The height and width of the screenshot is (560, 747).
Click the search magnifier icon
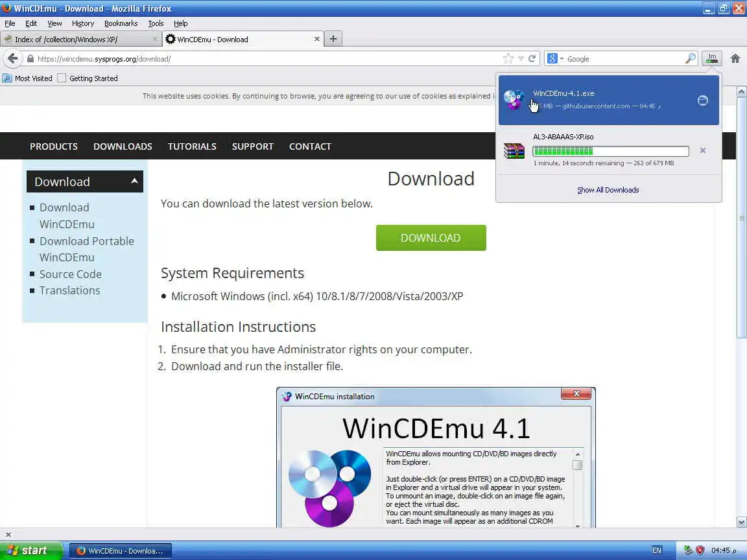[x=691, y=58]
